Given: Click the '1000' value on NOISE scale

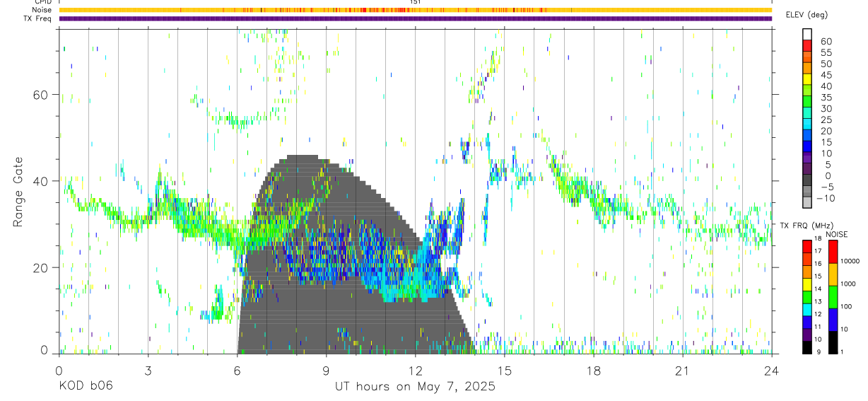Looking at the screenshot, I should tap(850, 285).
